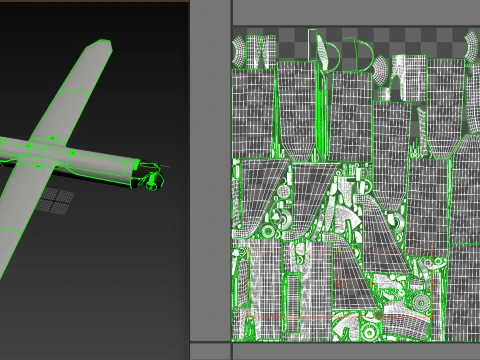Select the fan-shaped UV island in top-left corner

coord(239,52)
